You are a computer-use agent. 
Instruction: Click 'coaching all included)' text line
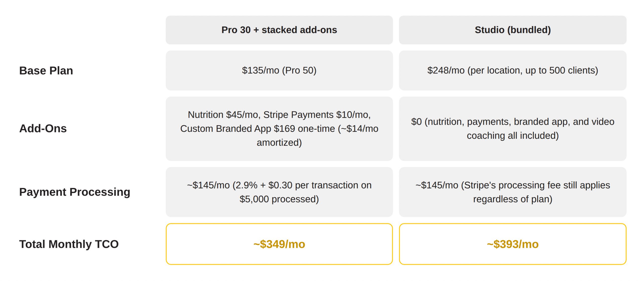pyautogui.click(x=512, y=136)
